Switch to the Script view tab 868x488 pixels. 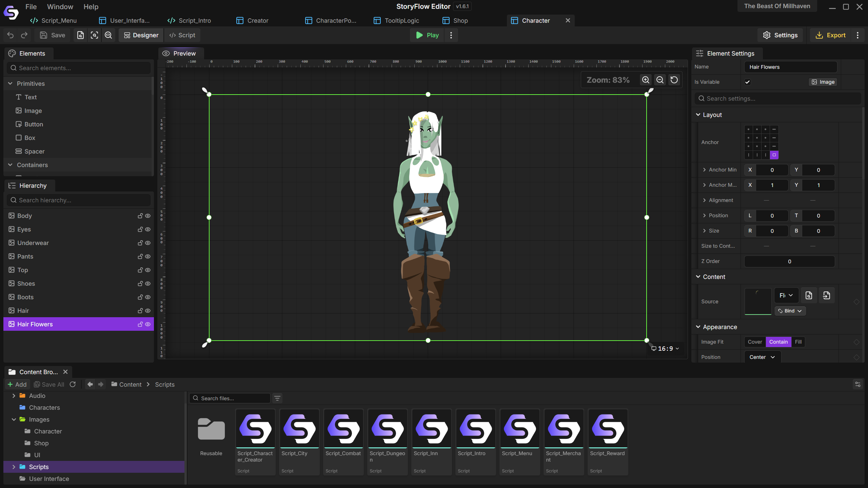pos(182,35)
